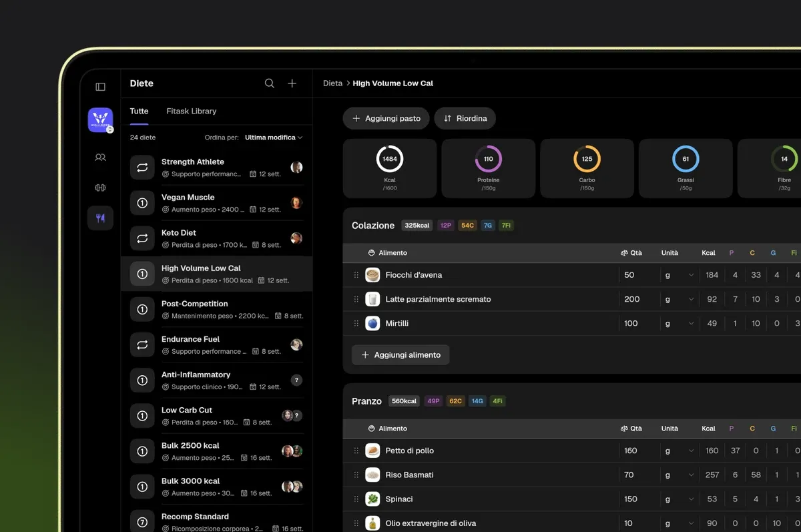Expand unit dropdown for Petto di pollo
Screen dimensions: 801x532
[x=679, y=451]
